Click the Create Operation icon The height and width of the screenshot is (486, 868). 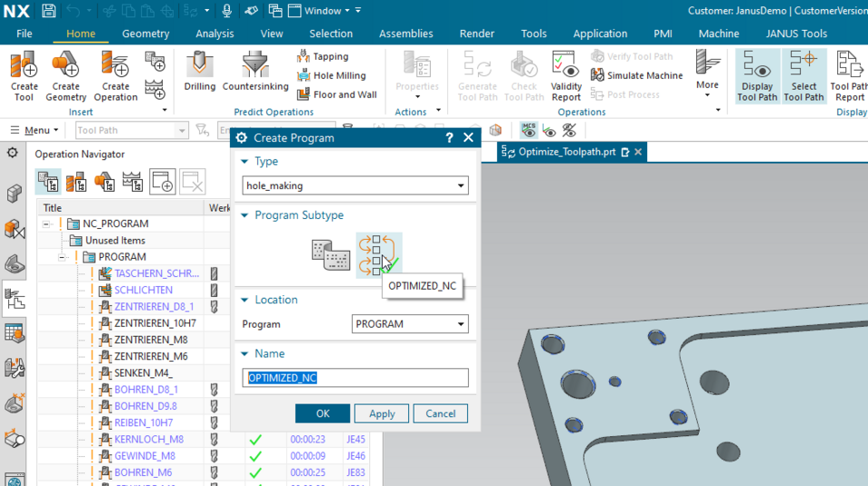(x=115, y=75)
